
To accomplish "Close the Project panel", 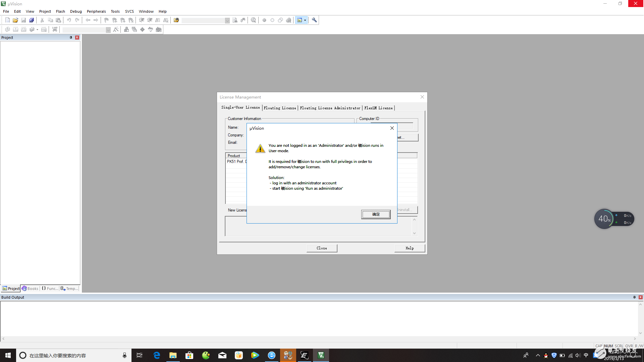I will click(77, 38).
